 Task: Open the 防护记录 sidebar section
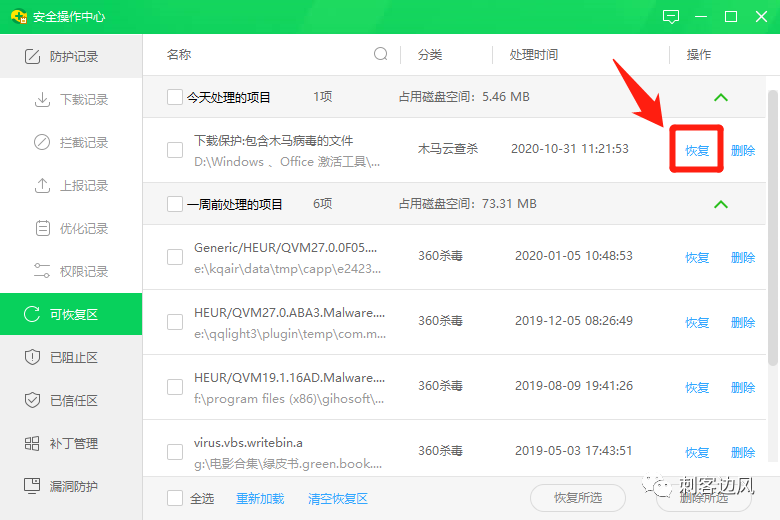71,56
